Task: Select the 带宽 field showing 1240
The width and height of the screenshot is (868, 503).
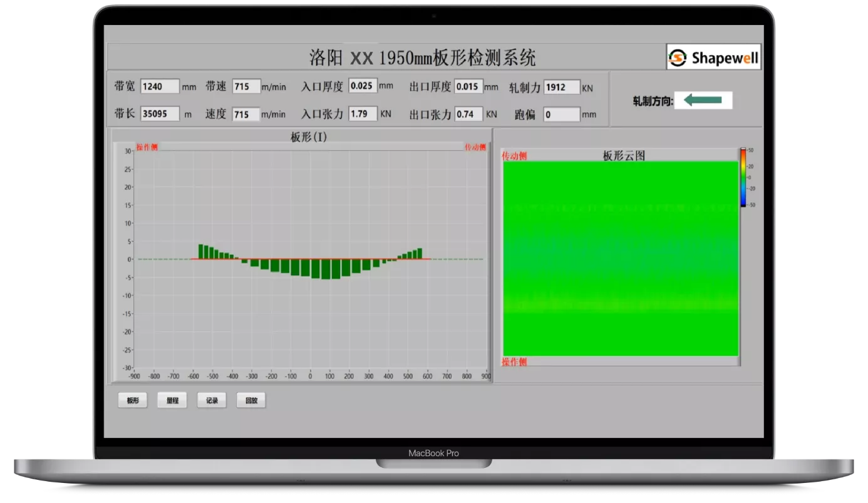Action: (x=160, y=87)
